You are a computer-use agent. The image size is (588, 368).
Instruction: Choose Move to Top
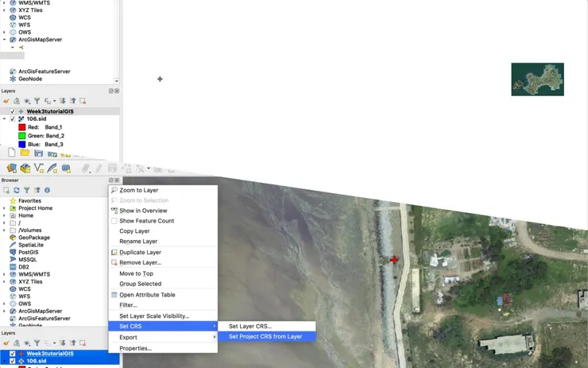[163, 274]
